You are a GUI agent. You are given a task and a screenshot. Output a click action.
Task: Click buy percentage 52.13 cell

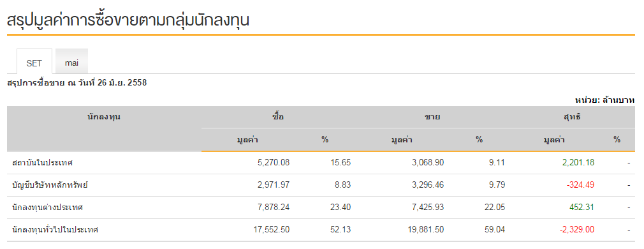(341, 229)
